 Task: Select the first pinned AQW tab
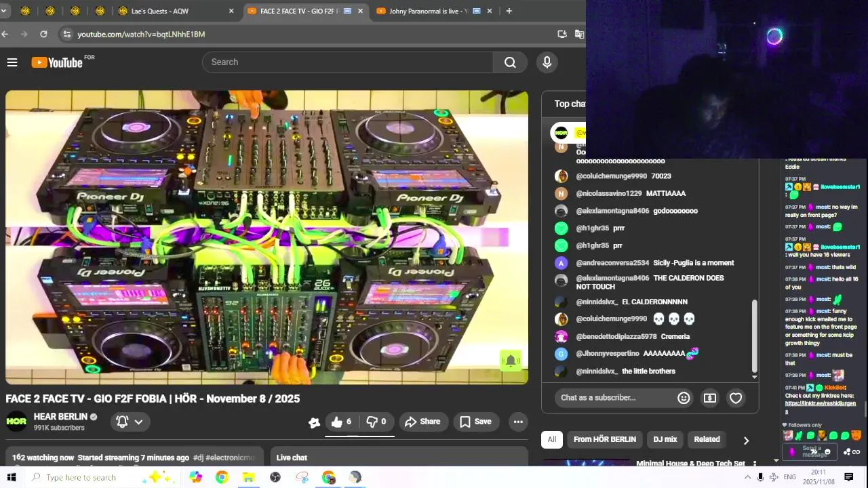[x=26, y=11]
